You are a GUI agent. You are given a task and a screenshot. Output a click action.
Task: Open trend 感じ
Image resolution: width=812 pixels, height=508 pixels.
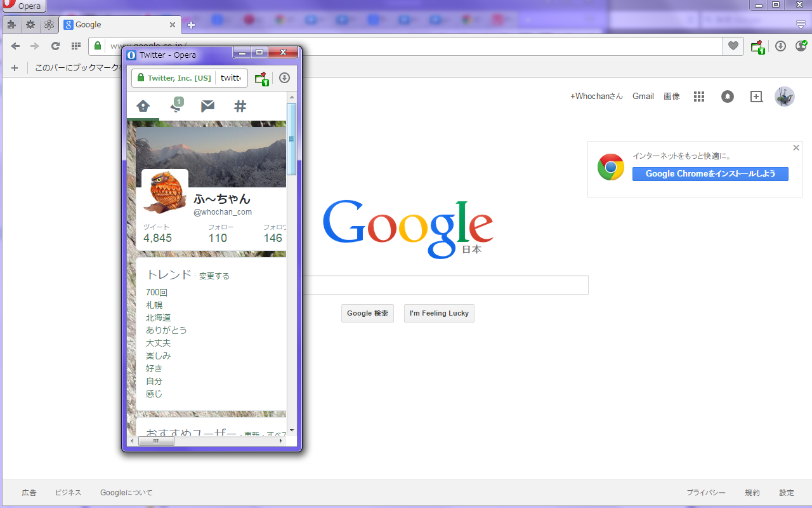[x=154, y=394]
